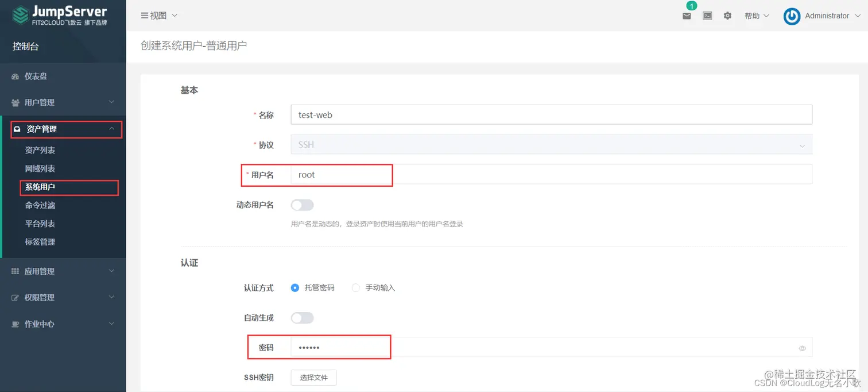868x392 pixels.
Task: Open the 帮助 dropdown
Action: coord(756,16)
